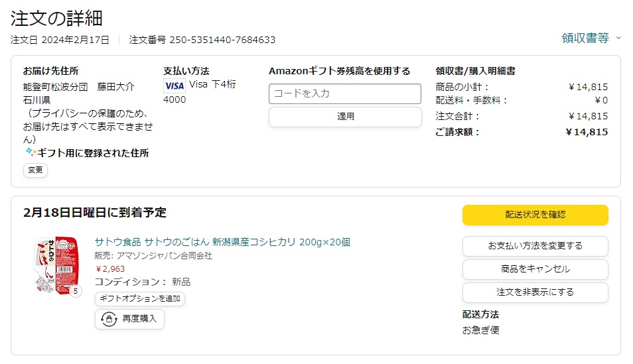Open the 領収書等 link

585,38
